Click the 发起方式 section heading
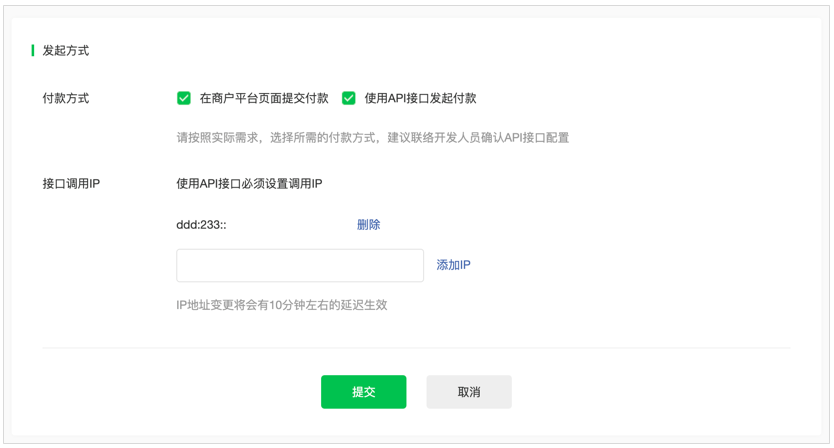The width and height of the screenshot is (834, 448). pos(66,51)
